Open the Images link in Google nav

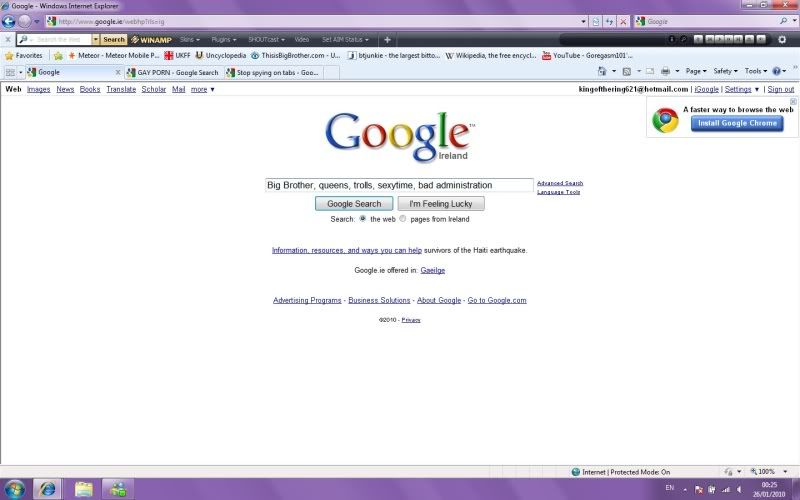click(38, 89)
